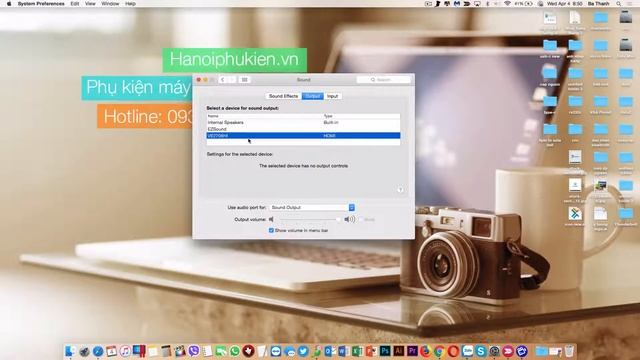The width and height of the screenshot is (640, 360).
Task: Click the help question mark button
Action: pyautogui.click(x=400, y=189)
